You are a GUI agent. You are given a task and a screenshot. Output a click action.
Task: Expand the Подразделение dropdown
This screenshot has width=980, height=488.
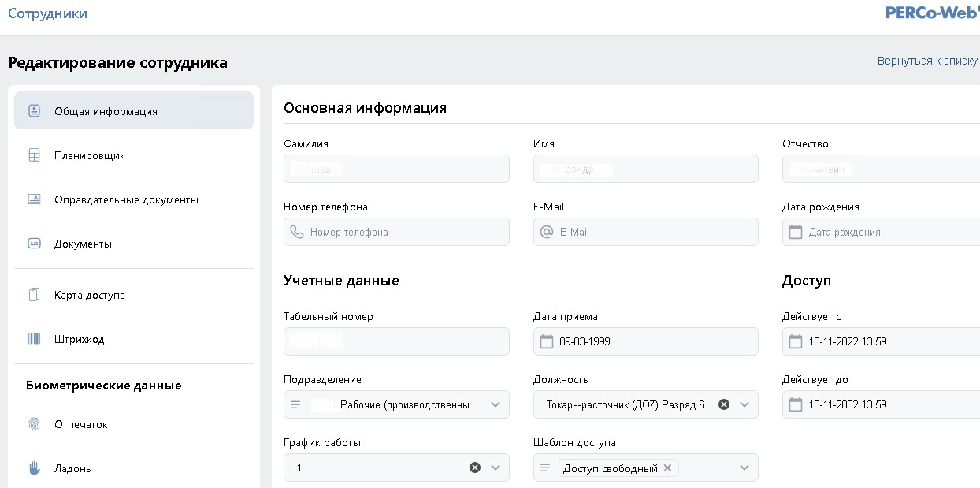pyautogui.click(x=496, y=404)
